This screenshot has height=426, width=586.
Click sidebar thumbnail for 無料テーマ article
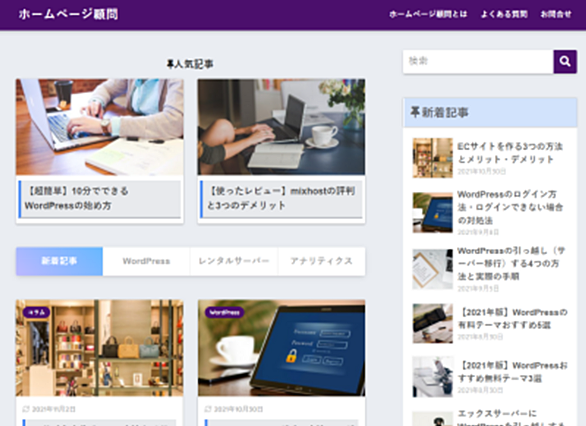click(x=432, y=377)
